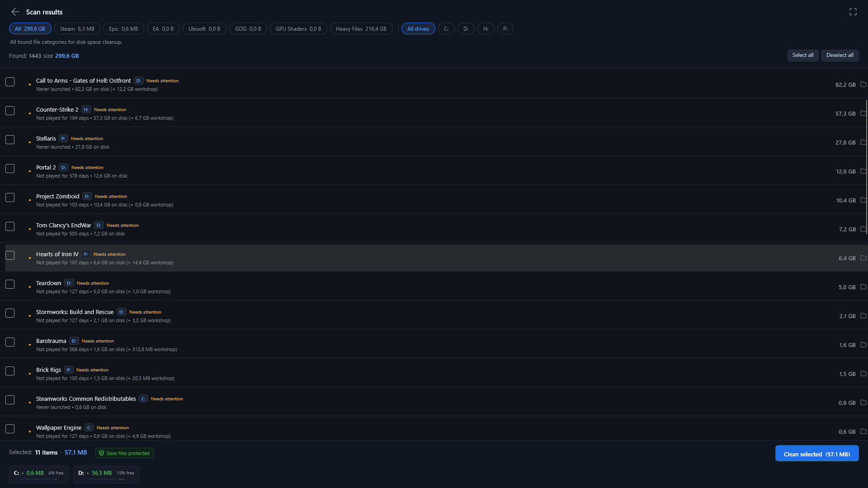This screenshot has height=488, width=868.
Task: Open folder icon for Stormworks row
Action: click(x=863, y=316)
